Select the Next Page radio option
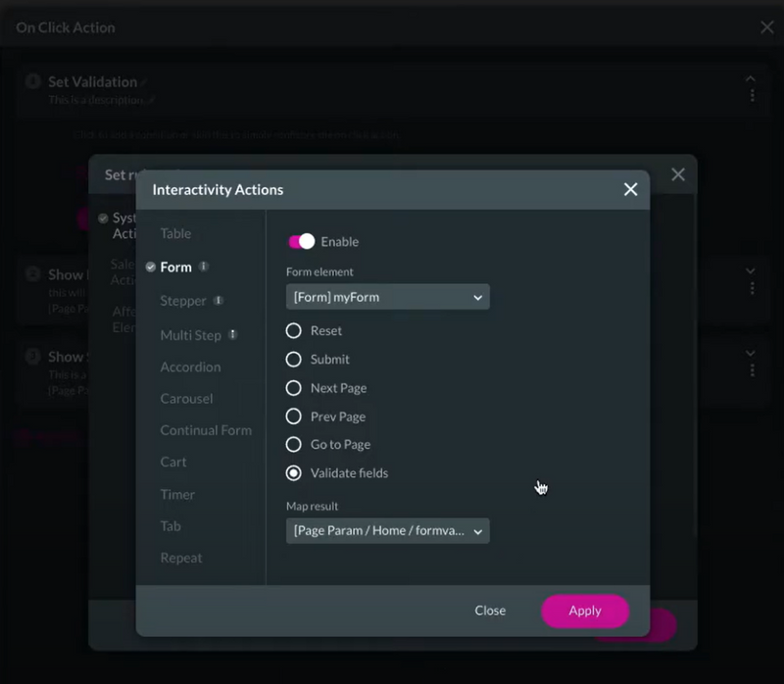This screenshot has height=684, width=784. 293,388
